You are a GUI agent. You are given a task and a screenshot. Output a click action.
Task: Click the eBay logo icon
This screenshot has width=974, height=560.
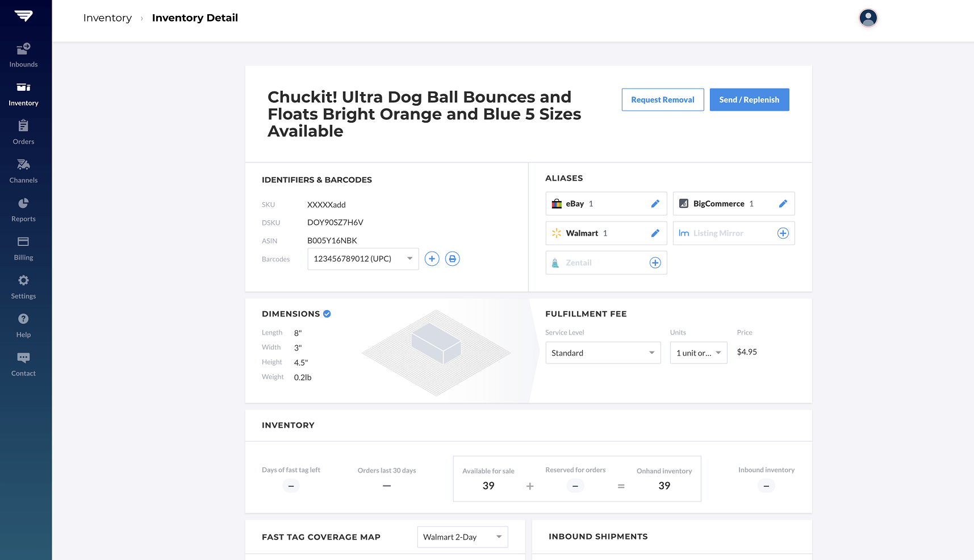coord(557,203)
